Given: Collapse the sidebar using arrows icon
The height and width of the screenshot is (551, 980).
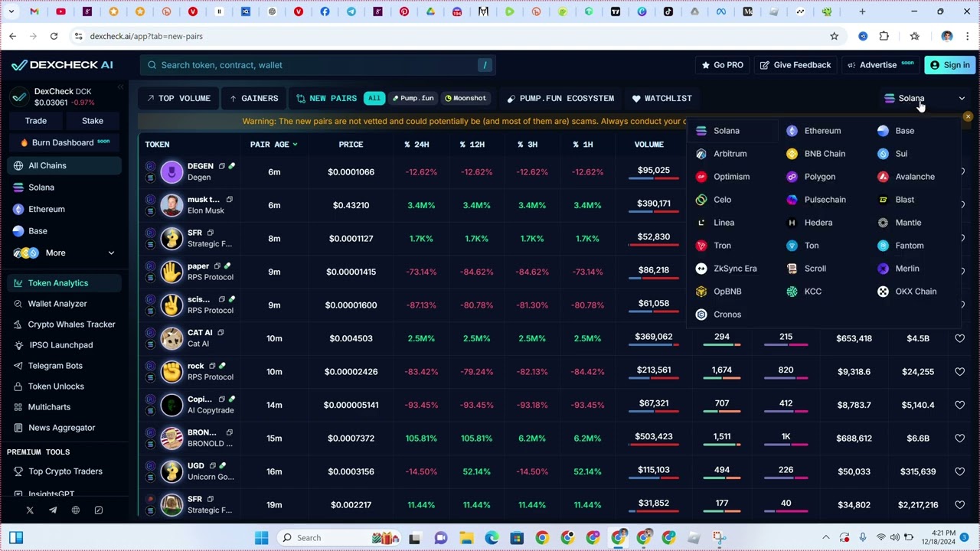Looking at the screenshot, I should (119, 88).
